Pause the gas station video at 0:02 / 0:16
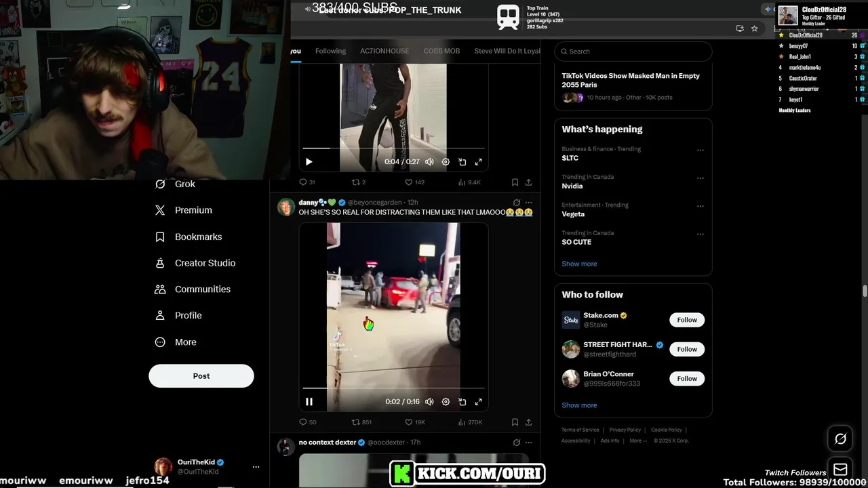 tap(309, 402)
